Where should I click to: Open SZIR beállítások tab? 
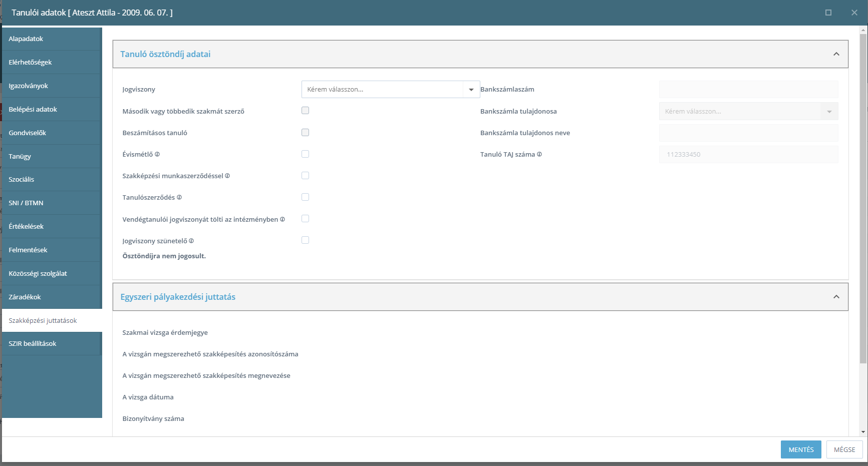point(52,343)
